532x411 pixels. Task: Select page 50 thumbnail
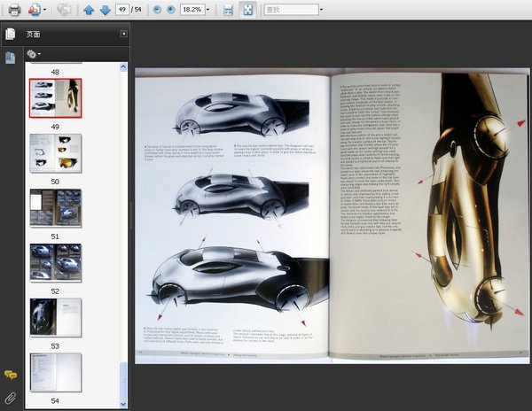point(55,152)
